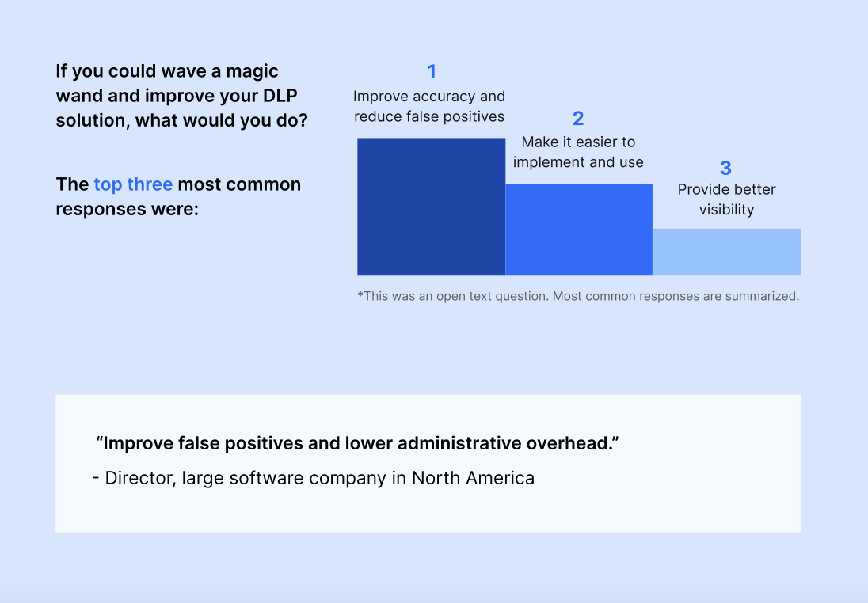The height and width of the screenshot is (603, 868).
Task: Click the Director attribution line
Action: (x=314, y=478)
